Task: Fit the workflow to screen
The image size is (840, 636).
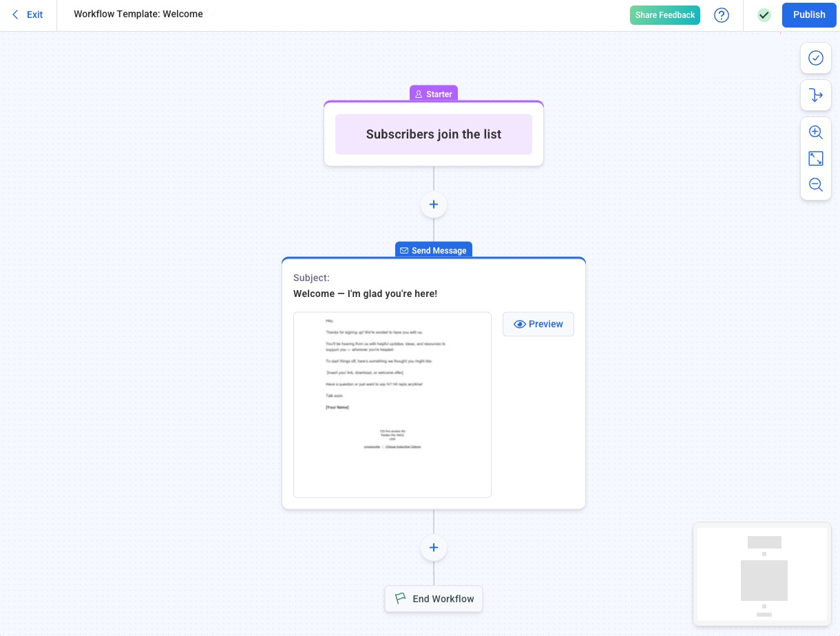Action: click(816, 158)
